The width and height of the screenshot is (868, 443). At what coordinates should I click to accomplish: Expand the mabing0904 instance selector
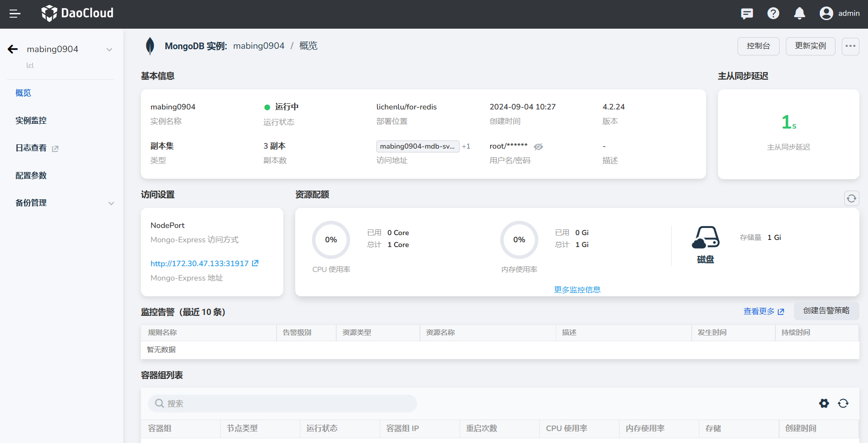(x=109, y=50)
